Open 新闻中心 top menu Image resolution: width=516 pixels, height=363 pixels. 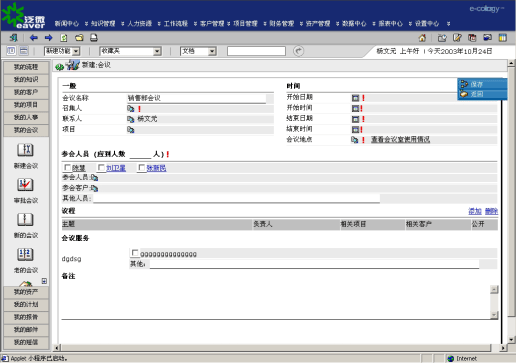tap(67, 23)
